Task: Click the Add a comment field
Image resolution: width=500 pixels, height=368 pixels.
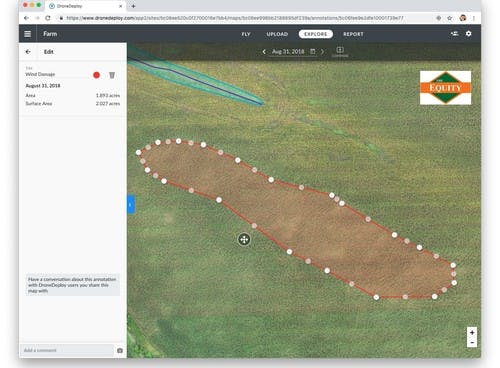Action: 68,350
